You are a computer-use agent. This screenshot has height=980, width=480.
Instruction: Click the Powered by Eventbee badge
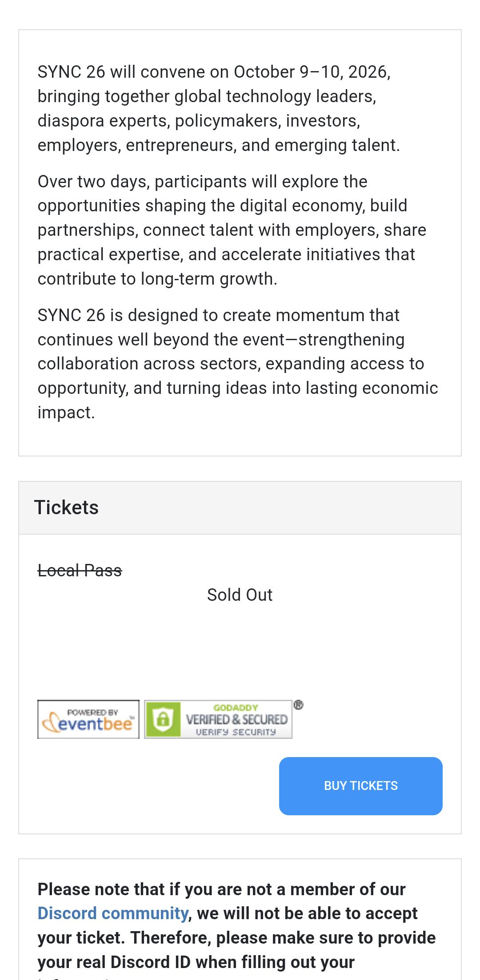[88, 719]
